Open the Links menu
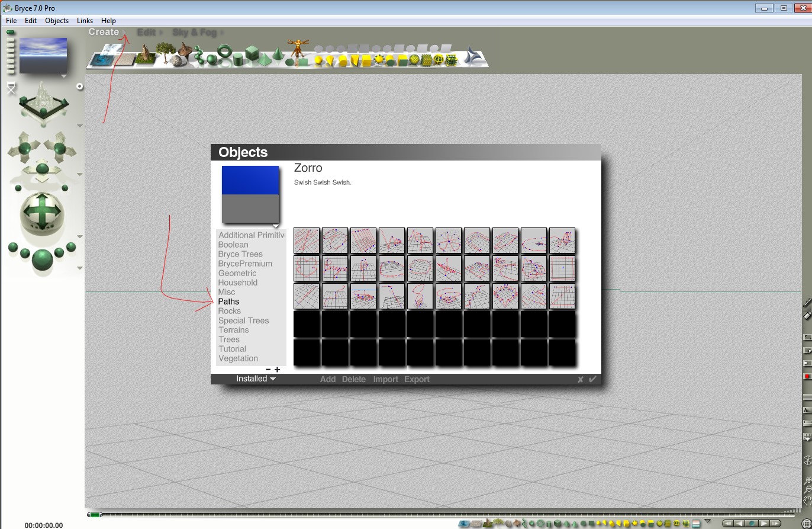The width and height of the screenshot is (812, 529). [x=85, y=20]
